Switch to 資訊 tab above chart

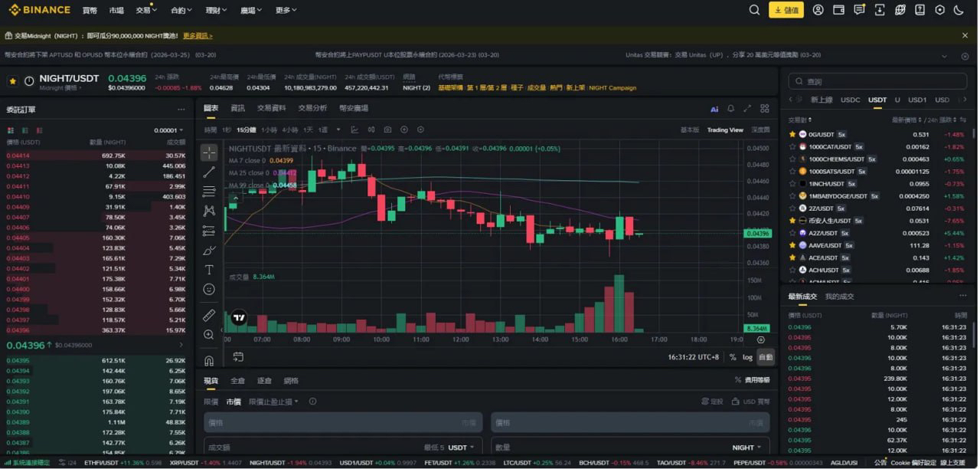click(x=237, y=108)
